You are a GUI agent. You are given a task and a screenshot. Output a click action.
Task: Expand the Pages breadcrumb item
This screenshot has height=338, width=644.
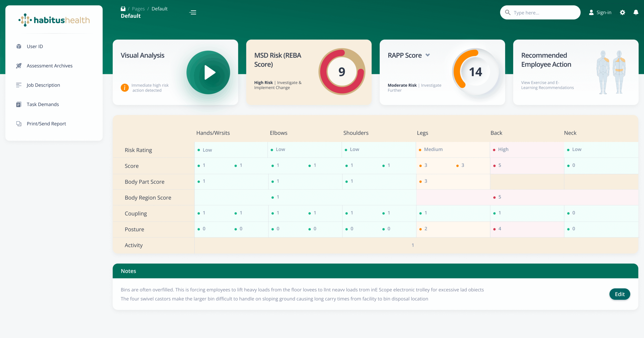[x=138, y=8]
